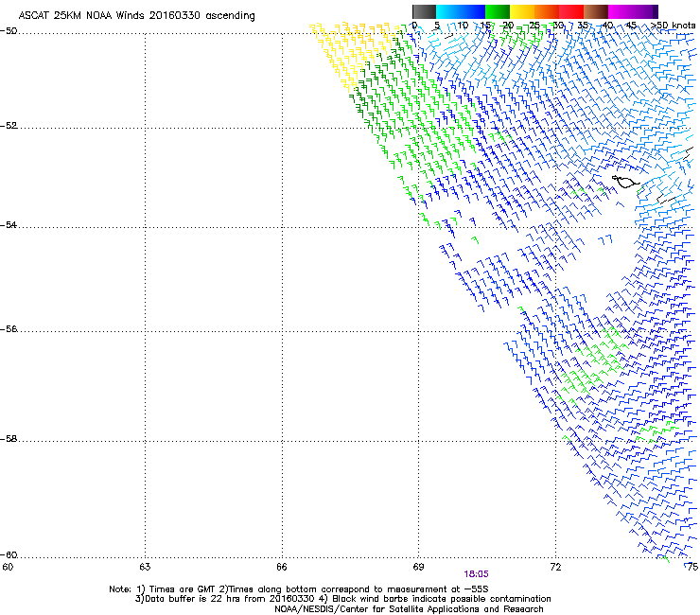Click the black island outline on the map
Image resolution: width=700 pixels, height=615 pixels.
[626, 182]
